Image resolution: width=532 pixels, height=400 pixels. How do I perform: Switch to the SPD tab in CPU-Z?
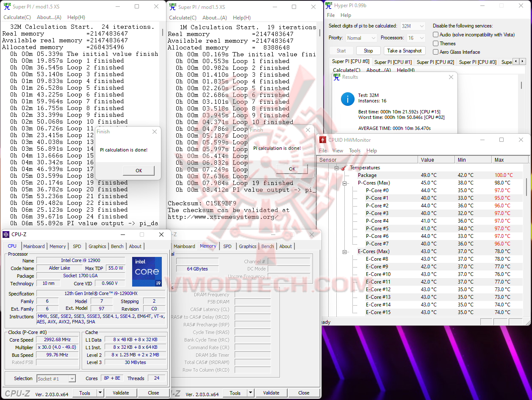(x=77, y=246)
